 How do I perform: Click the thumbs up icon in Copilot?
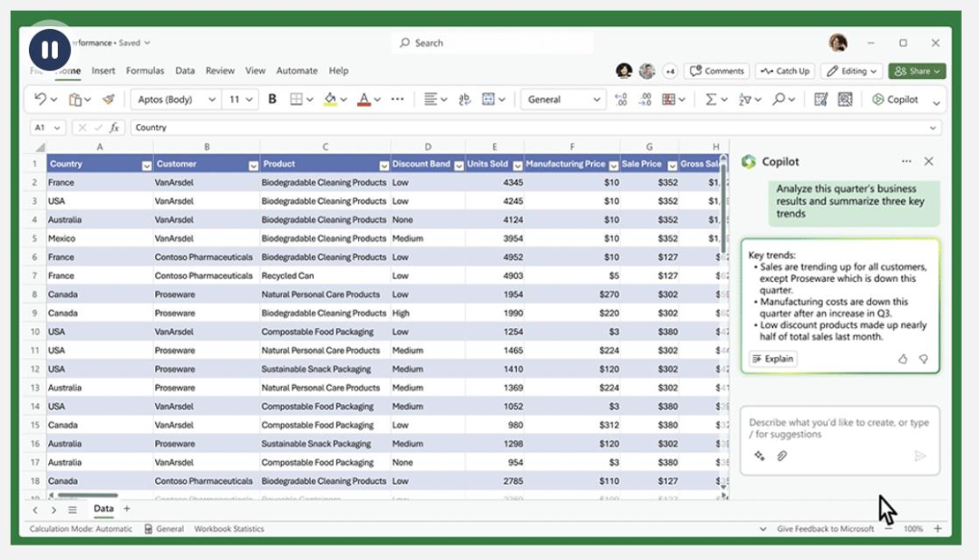click(x=903, y=359)
